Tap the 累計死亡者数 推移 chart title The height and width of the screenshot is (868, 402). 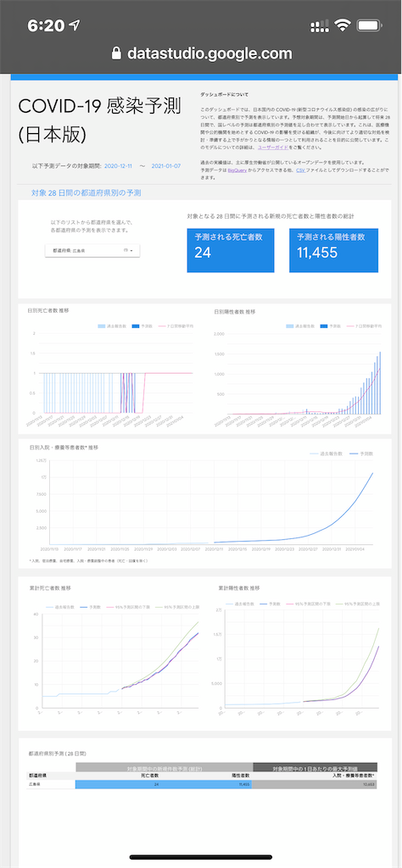(50, 587)
